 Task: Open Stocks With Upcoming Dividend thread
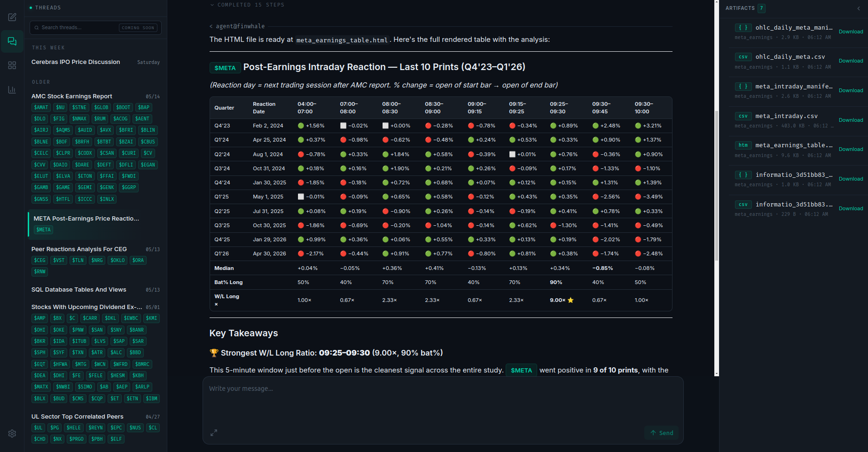(x=86, y=307)
